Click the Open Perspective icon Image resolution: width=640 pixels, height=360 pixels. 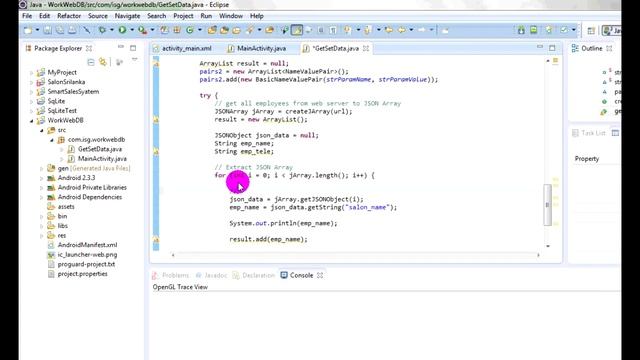coord(591,31)
